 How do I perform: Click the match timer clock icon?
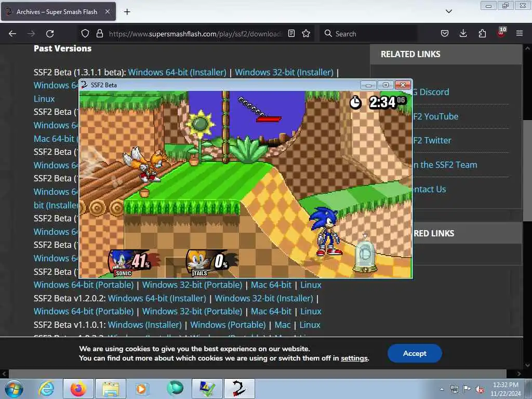[355, 102]
